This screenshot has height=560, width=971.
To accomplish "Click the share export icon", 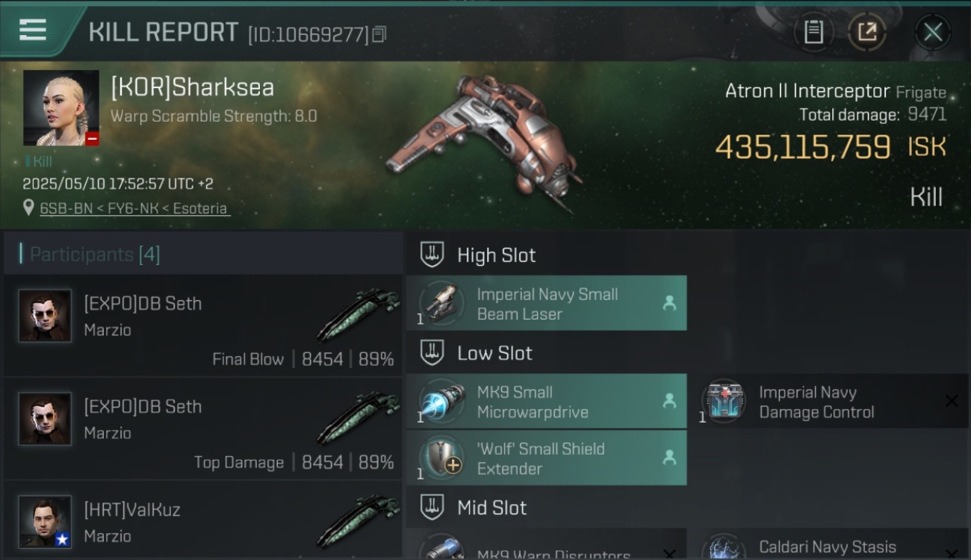I will (866, 32).
